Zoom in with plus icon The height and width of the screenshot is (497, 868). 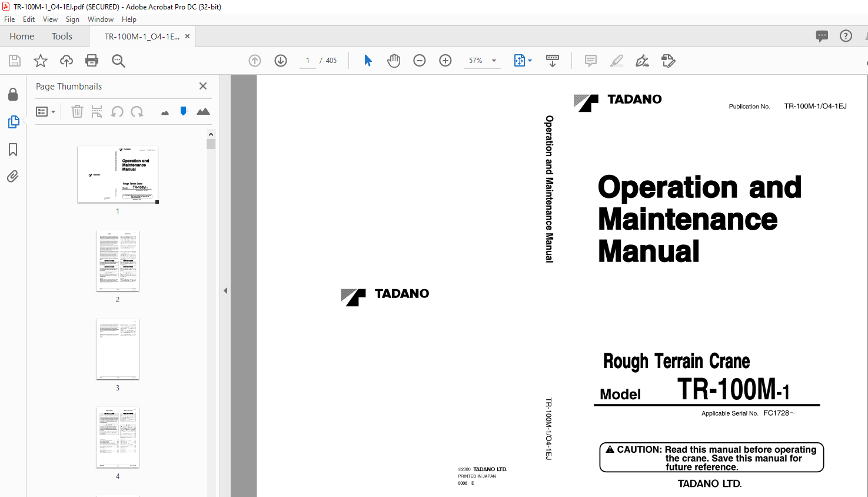tap(445, 61)
